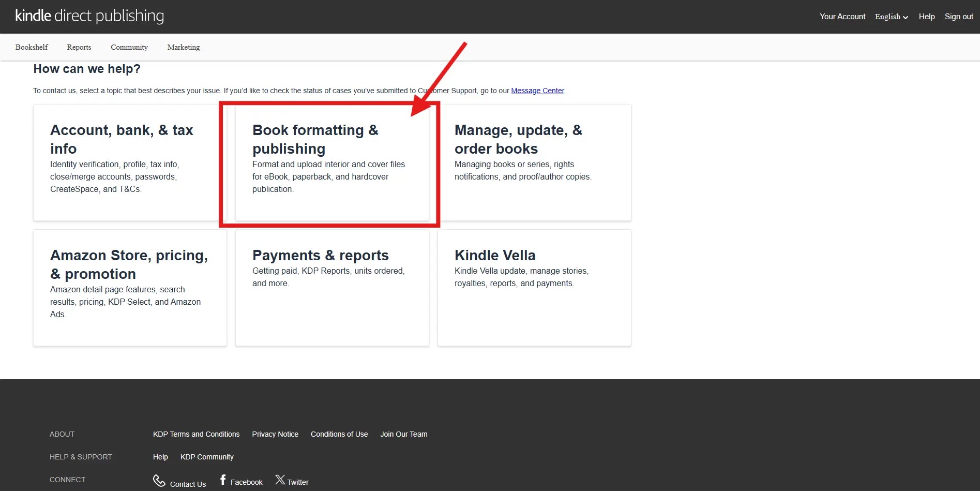Click the X Twitter icon in footer
The width and height of the screenshot is (980, 491).
[x=280, y=480]
